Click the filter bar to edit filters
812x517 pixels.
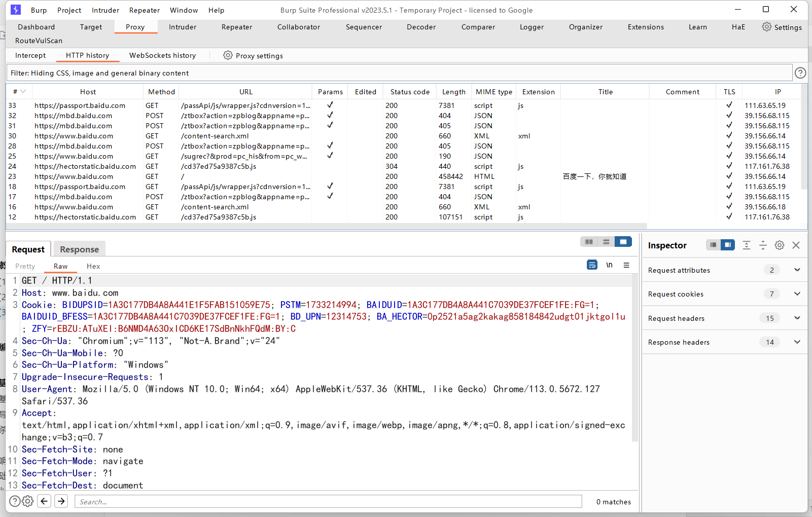click(399, 73)
